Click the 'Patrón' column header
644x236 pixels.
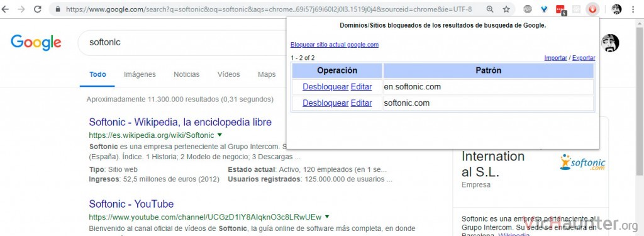pyautogui.click(x=488, y=70)
